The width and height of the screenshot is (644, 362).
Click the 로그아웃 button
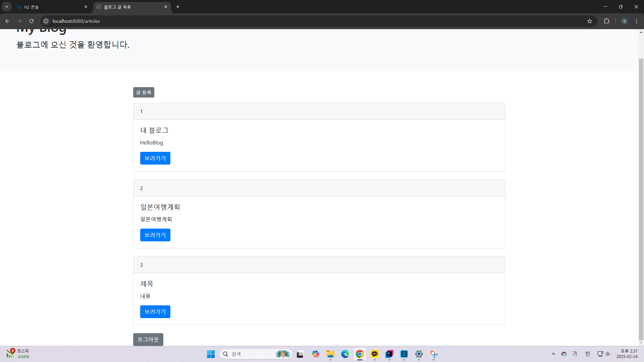tap(148, 339)
